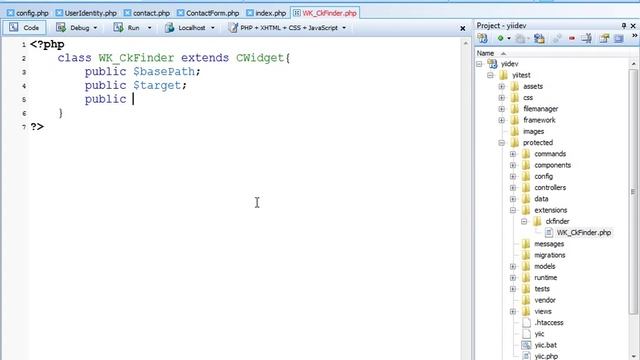The height and width of the screenshot is (360, 640).
Task: Expand the components folder
Action: coord(513,165)
